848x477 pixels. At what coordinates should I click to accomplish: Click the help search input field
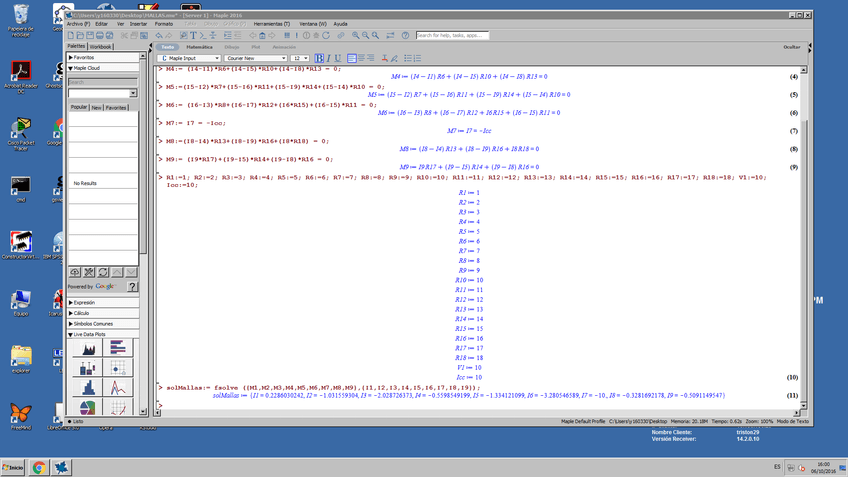point(452,36)
